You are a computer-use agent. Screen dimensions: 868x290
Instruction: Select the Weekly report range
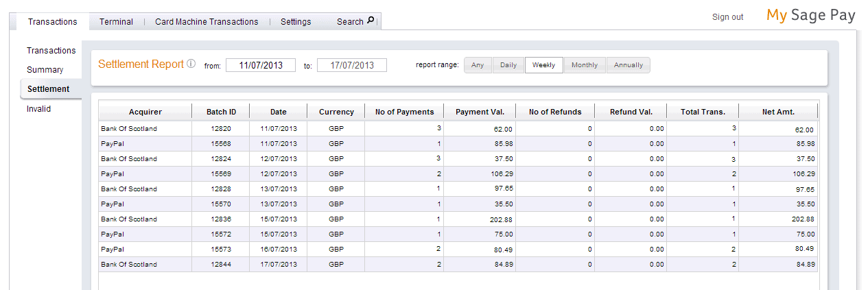coord(544,65)
